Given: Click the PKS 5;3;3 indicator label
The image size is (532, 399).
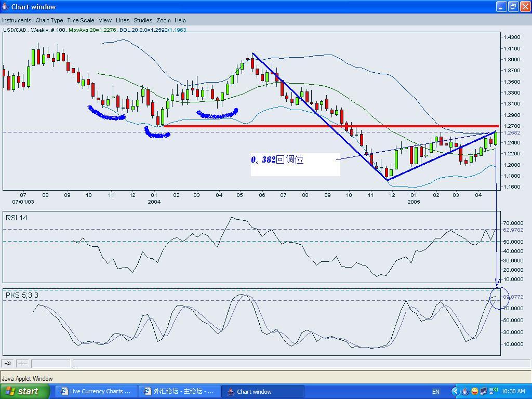Looking at the screenshot, I should 22,295.
